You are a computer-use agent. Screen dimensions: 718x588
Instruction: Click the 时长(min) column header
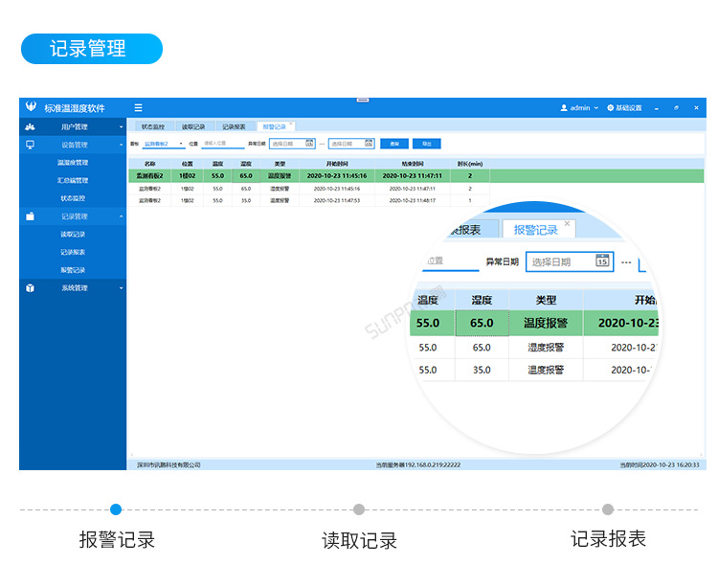click(470, 164)
